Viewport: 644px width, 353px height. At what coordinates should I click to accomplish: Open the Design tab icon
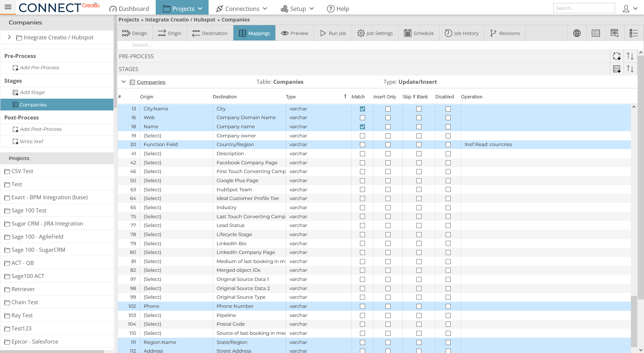[x=127, y=33]
